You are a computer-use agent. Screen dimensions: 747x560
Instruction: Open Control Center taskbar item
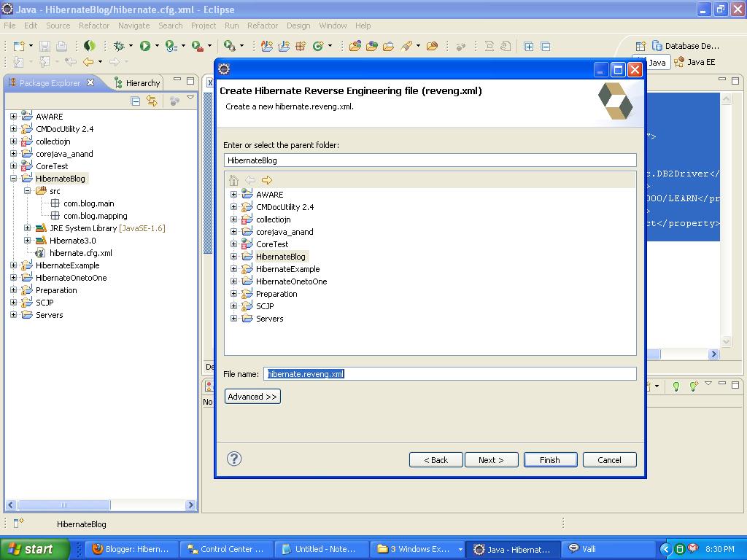[226, 549]
